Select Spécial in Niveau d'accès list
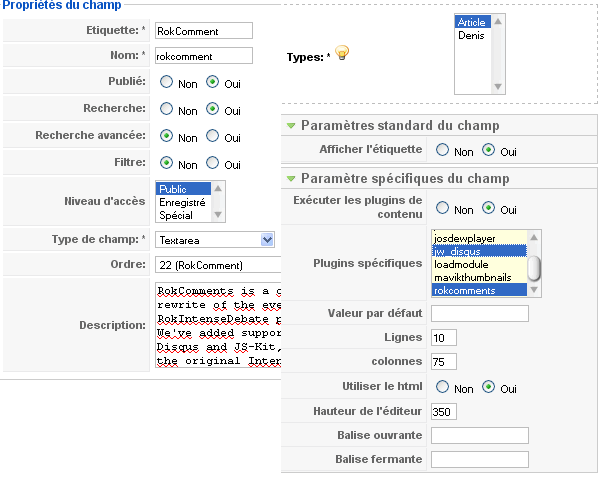600x480 pixels. click(183, 215)
